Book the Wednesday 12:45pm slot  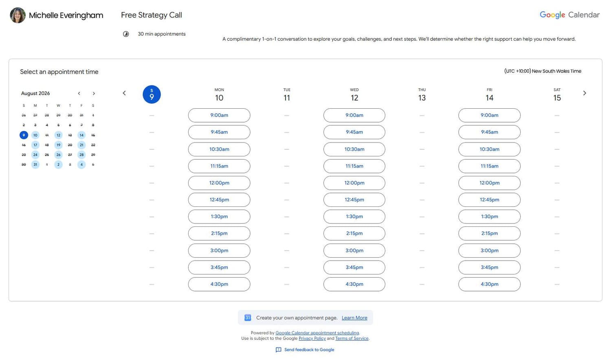point(354,200)
